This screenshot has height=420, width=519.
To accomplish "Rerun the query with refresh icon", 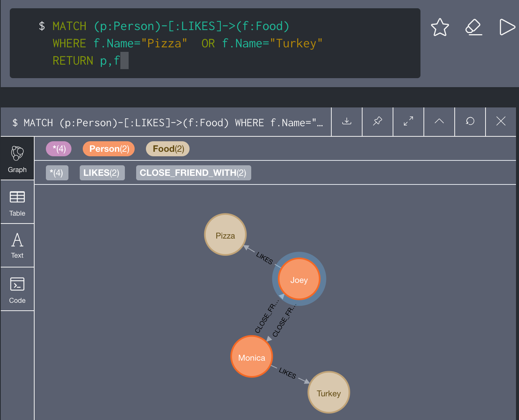I will (x=470, y=121).
